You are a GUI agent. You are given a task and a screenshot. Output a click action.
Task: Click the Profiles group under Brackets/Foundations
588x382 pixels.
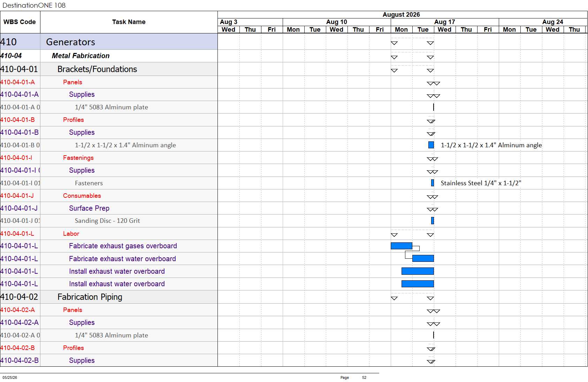[74, 120]
